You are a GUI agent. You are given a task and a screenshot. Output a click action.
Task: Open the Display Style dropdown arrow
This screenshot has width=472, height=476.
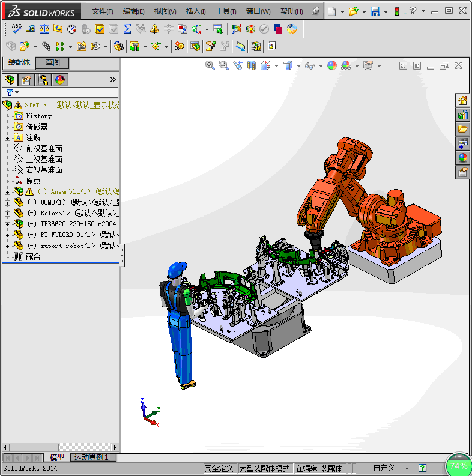click(x=298, y=66)
